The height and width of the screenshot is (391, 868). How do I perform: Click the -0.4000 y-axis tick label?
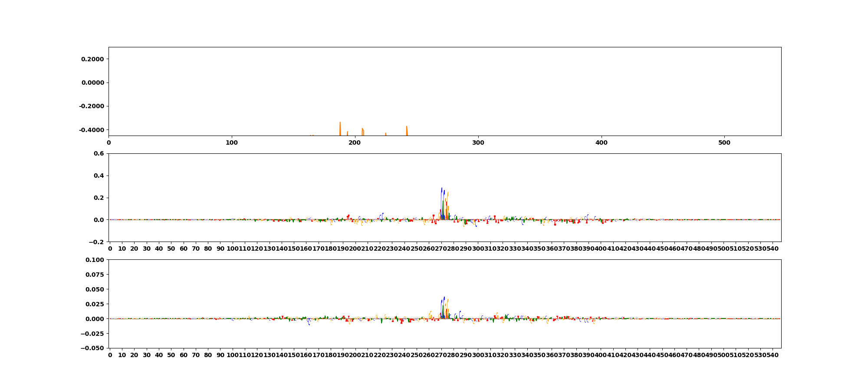pos(92,130)
